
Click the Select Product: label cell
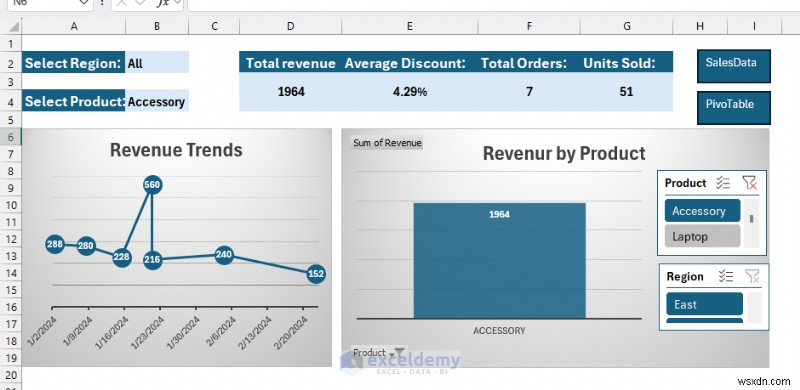[73, 102]
